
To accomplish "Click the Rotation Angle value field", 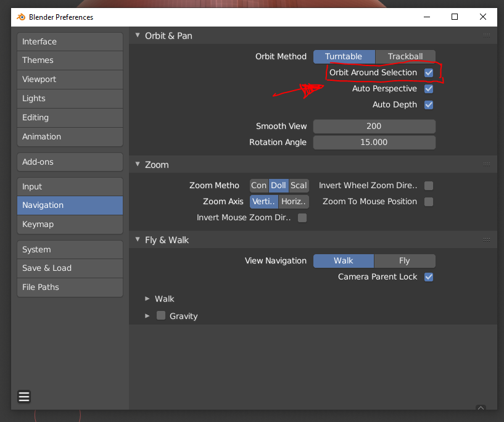I will [374, 143].
